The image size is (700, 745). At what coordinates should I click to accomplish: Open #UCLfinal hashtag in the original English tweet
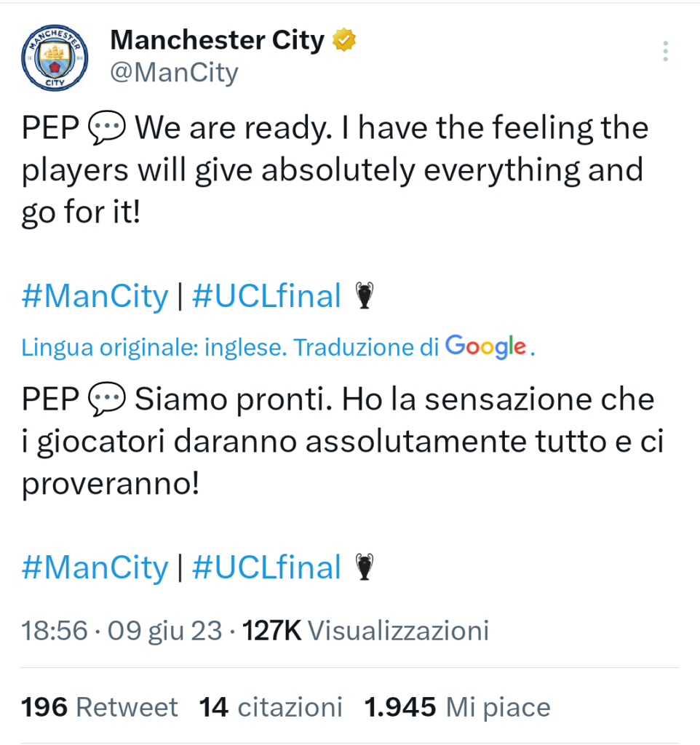[x=266, y=296]
